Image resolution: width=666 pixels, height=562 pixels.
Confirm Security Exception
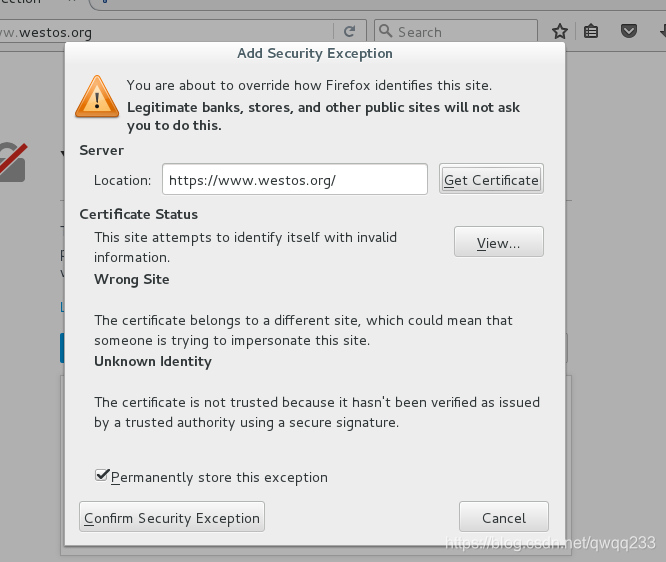tap(172, 517)
